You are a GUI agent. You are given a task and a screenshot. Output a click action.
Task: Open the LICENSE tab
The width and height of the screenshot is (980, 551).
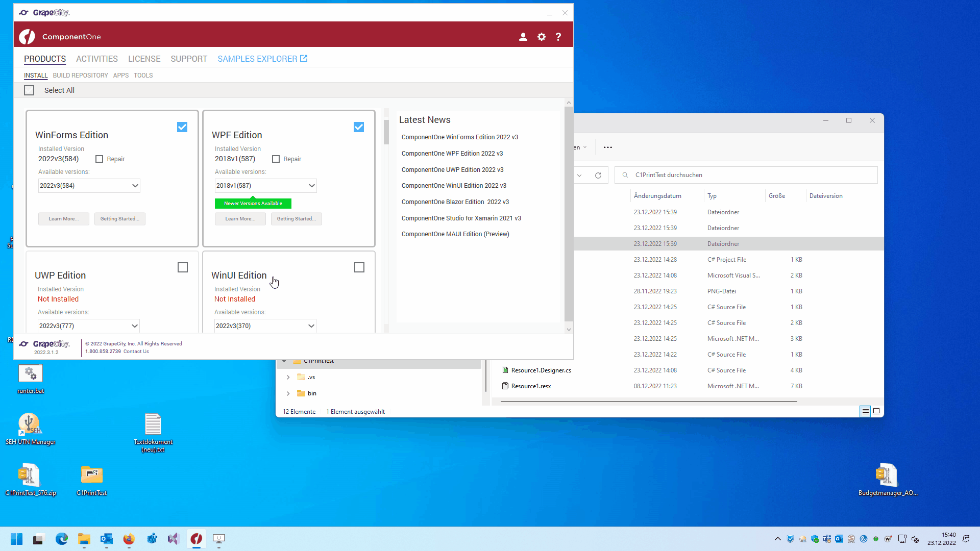pos(144,59)
